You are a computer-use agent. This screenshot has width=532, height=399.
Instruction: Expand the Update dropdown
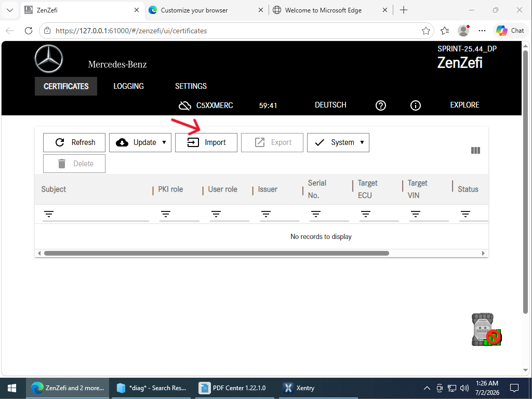(140, 142)
